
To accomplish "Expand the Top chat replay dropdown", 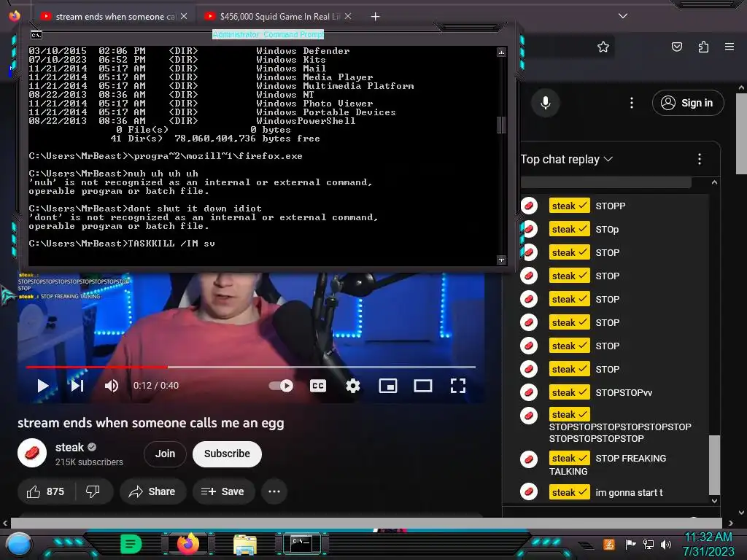I will point(566,159).
